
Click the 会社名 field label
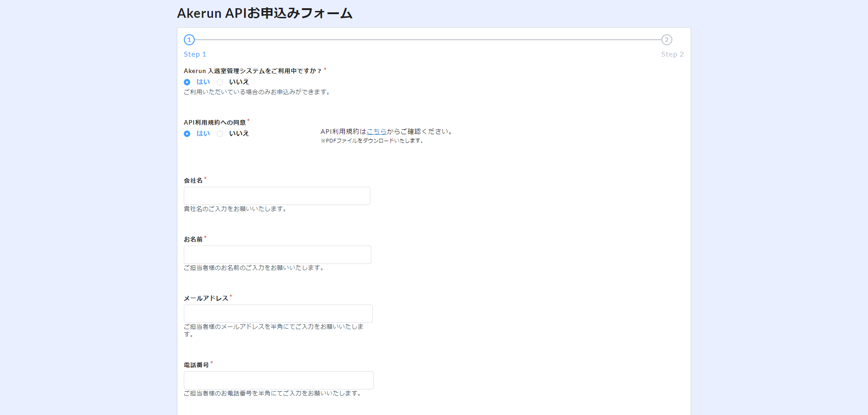(193, 180)
